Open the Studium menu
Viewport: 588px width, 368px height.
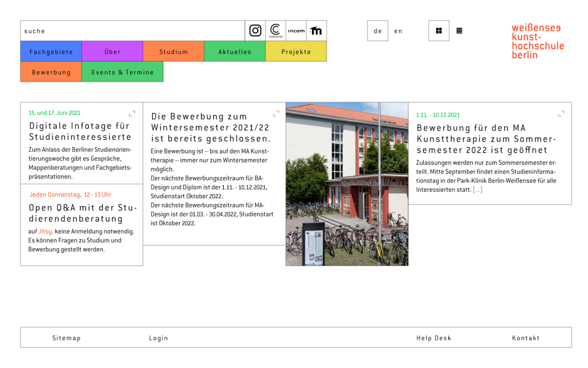pyautogui.click(x=173, y=52)
